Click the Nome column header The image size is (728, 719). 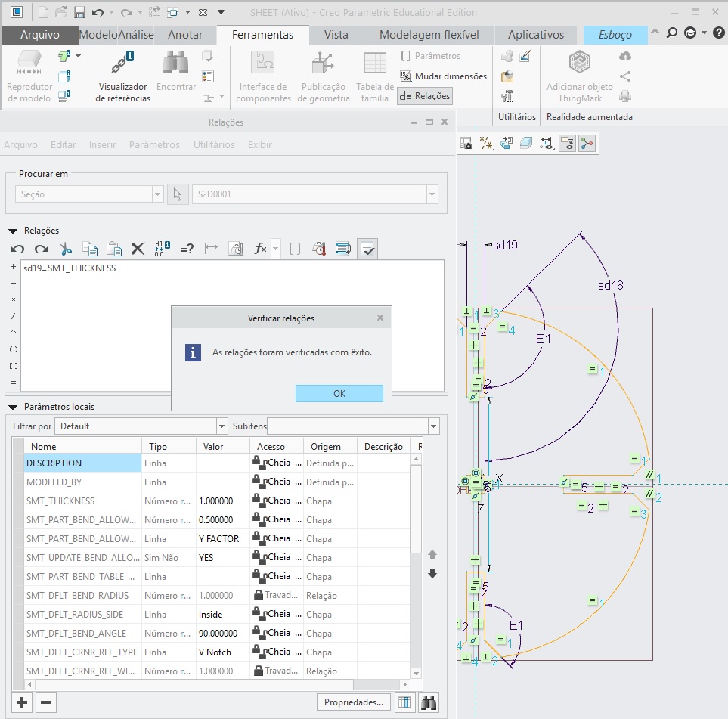click(82, 446)
